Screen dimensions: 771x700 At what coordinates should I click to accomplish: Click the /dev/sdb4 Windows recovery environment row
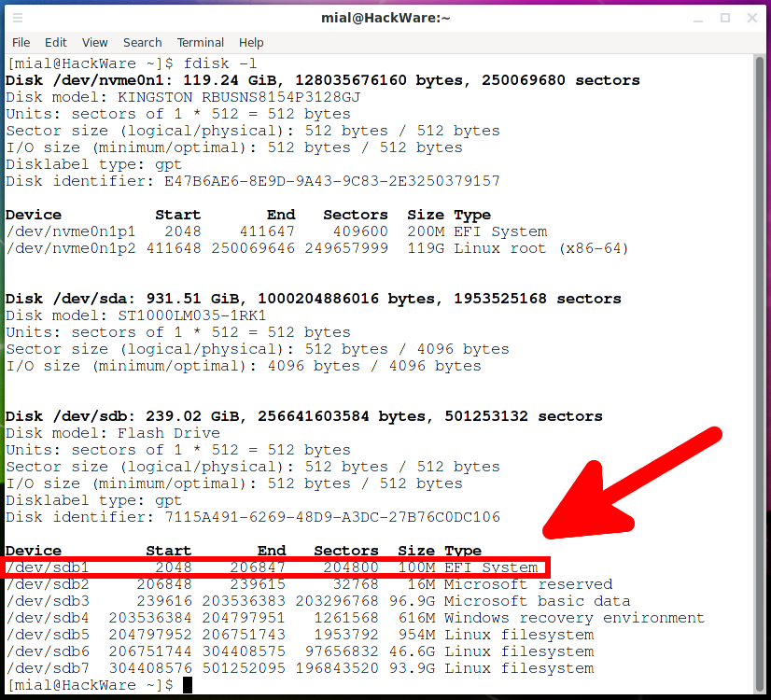355,618
